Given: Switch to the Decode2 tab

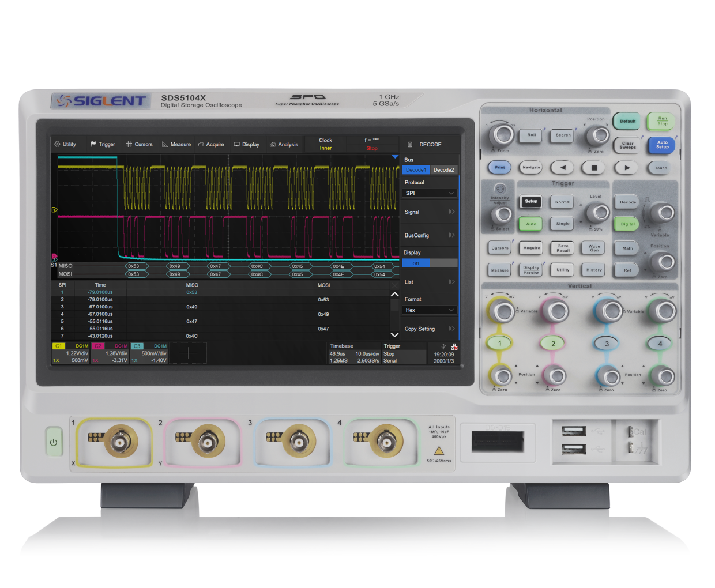Looking at the screenshot, I should (x=443, y=170).
